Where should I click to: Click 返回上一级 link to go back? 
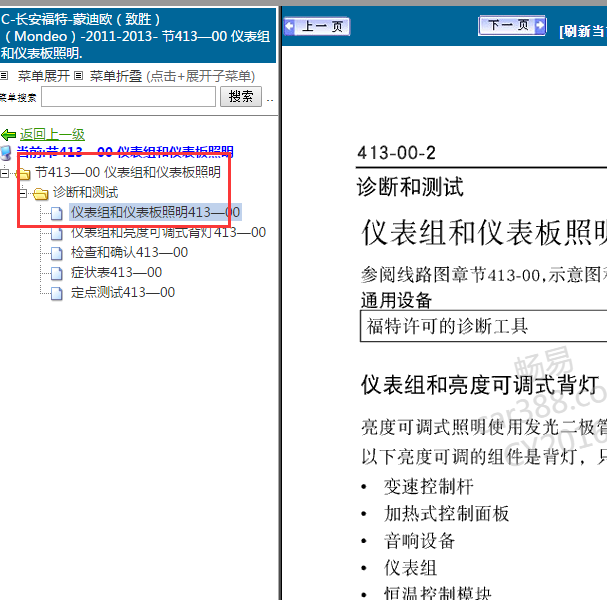pos(52,134)
